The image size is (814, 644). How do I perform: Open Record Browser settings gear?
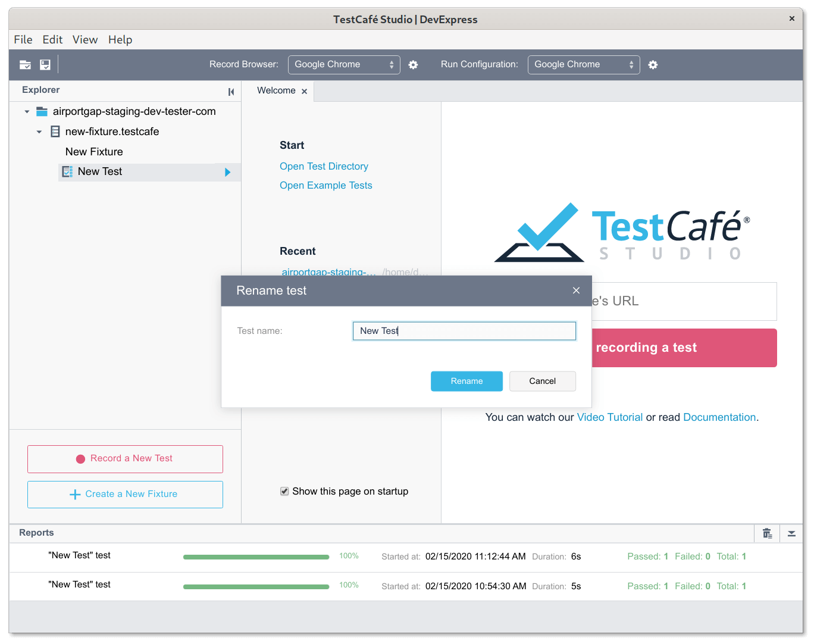413,65
